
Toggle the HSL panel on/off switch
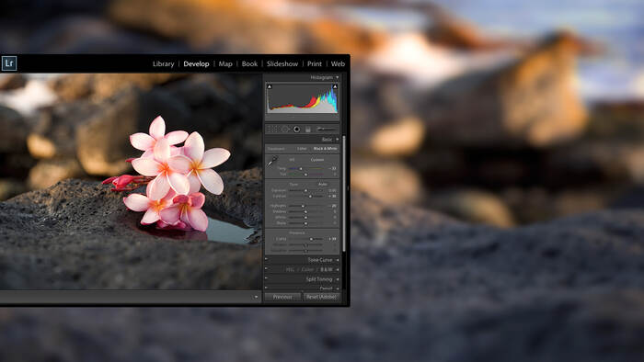(266, 268)
